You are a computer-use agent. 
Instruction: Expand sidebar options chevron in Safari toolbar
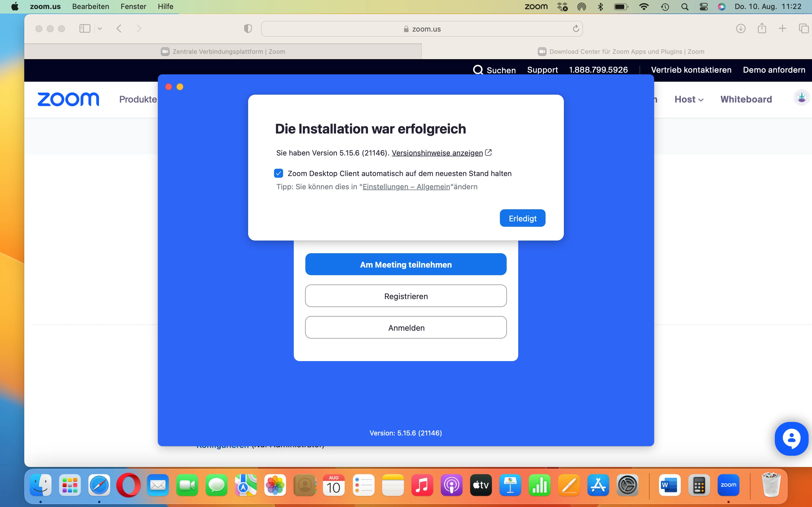click(100, 28)
